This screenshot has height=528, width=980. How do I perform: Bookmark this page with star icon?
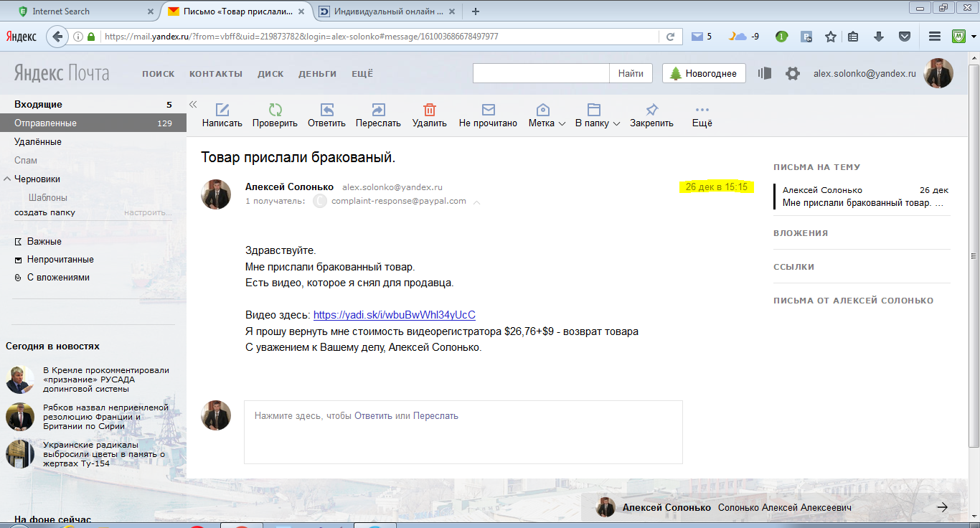831,37
